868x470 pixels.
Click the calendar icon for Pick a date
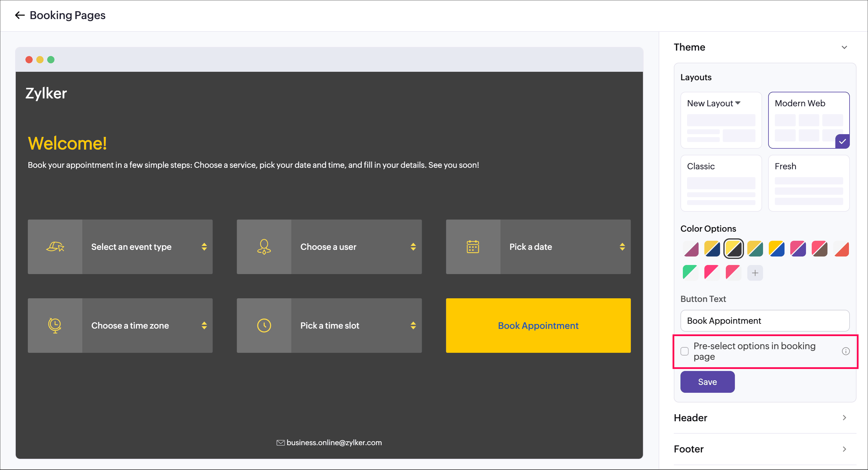(x=473, y=247)
